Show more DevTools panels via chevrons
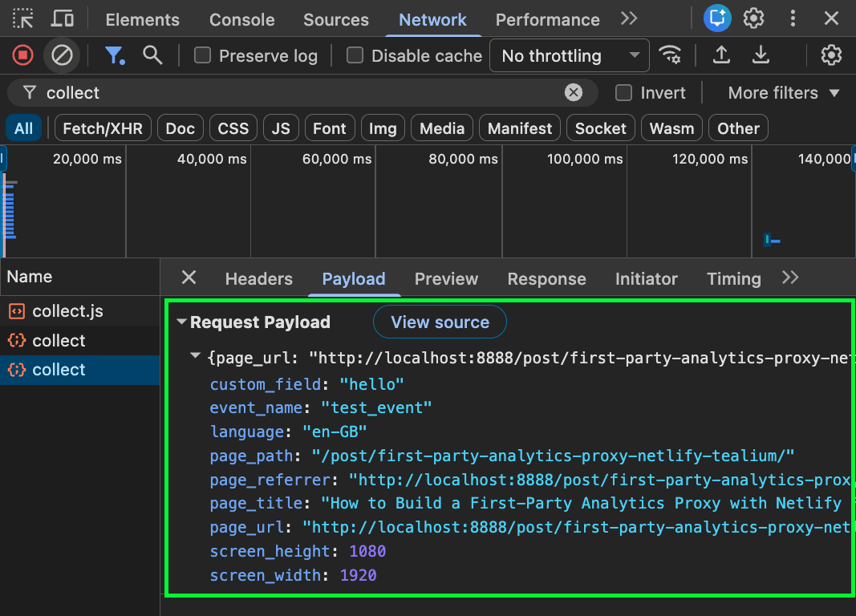Viewport: 856px width, 616px height. pyautogui.click(x=629, y=19)
